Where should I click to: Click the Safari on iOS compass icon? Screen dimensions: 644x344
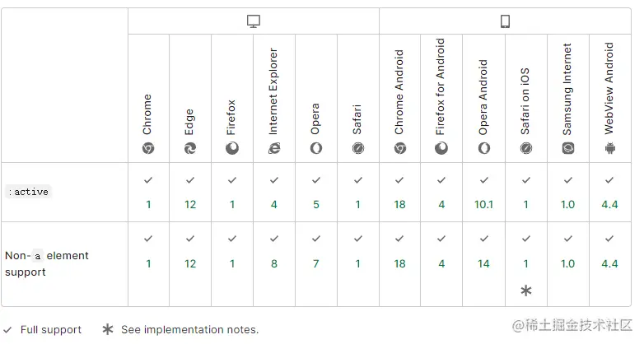pyautogui.click(x=525, y=149)
